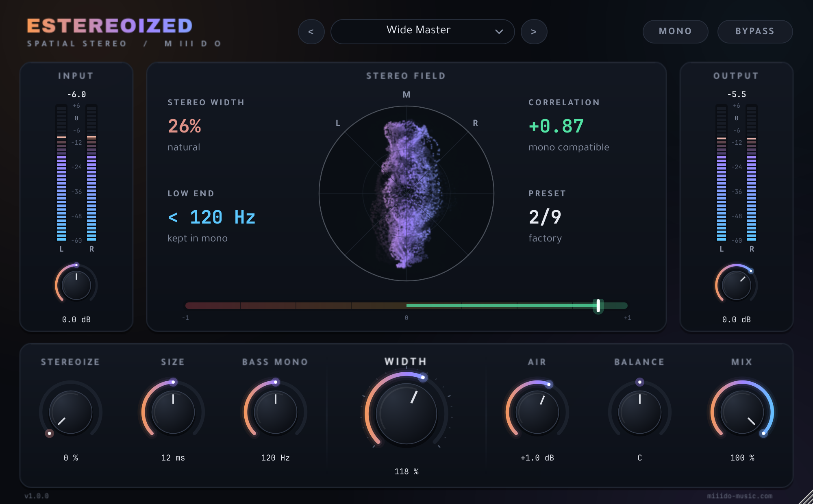The width and height of the screenshot is (813, 504).
Task: Click the Air knob
Action: pyautogui.click(x=537, y=412)
